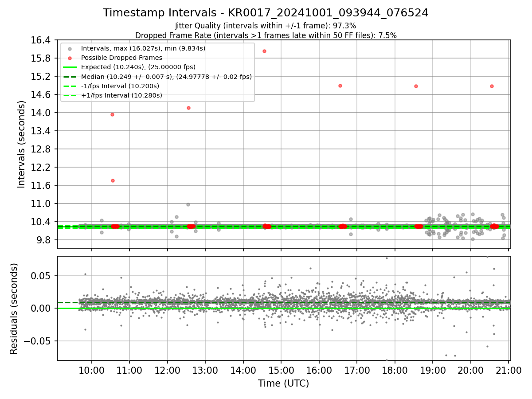The width and height of the screenshot is (532, 399).
Task: Click legend entry 'Intervals, max (16.027s), min (9.834s)'
Action: point(143,48)
